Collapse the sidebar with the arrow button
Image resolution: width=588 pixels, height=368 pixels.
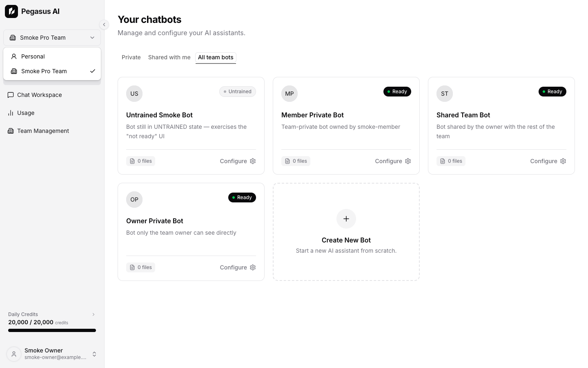click(x=104, y=25)
